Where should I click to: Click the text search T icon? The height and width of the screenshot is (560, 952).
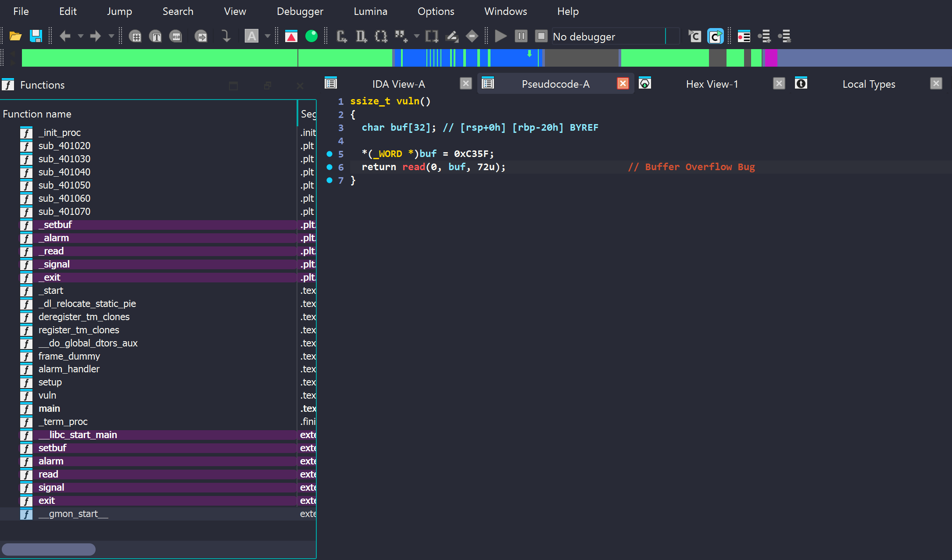[156, 36]
